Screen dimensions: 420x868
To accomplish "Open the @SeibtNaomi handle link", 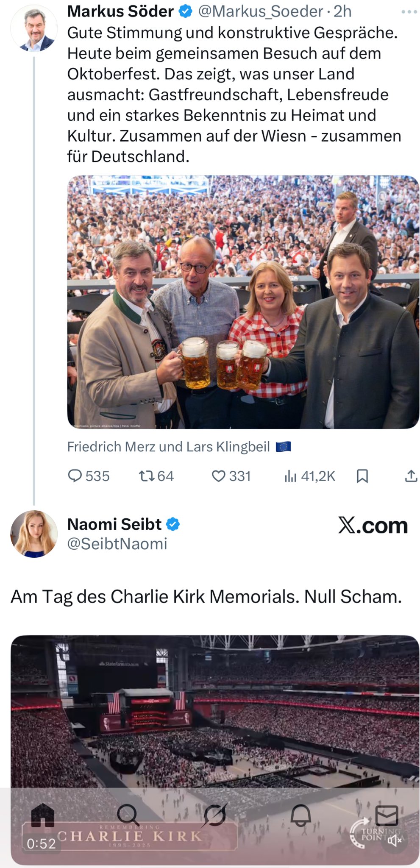I will pyautogui.click(x=117, y=544).
